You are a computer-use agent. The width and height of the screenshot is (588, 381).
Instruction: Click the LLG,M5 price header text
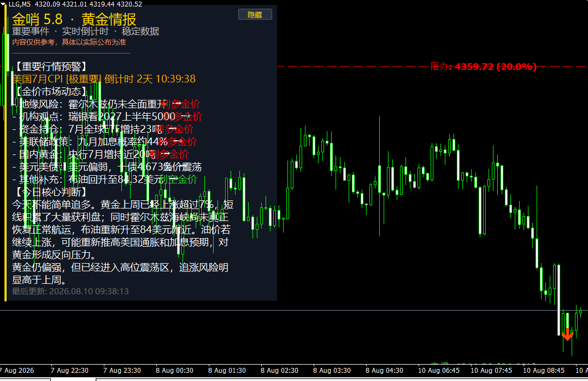click(75, 4)
